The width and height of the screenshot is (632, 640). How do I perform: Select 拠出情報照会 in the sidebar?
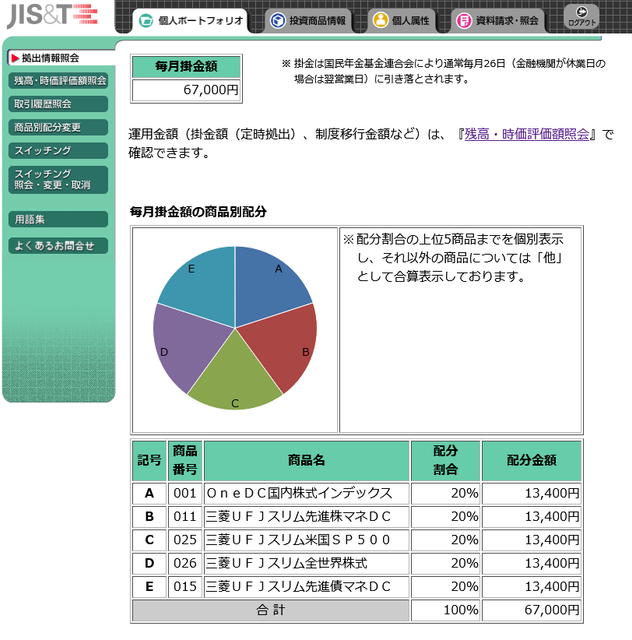coord(60,58)
